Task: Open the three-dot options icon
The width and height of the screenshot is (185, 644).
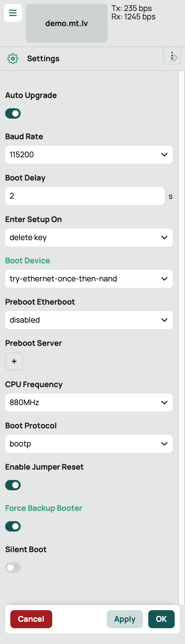Action: pyautogui.click(x=172, y=56)
